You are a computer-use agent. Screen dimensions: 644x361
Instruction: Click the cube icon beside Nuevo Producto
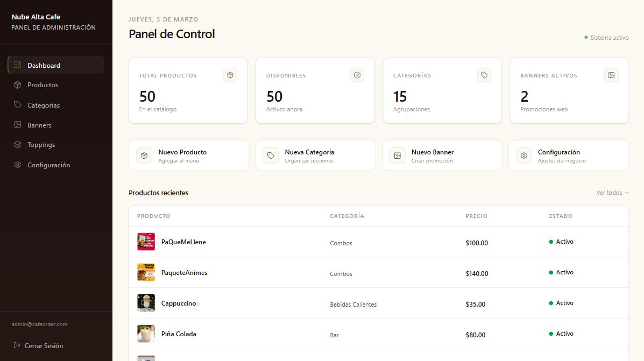(x=144, y=155)
